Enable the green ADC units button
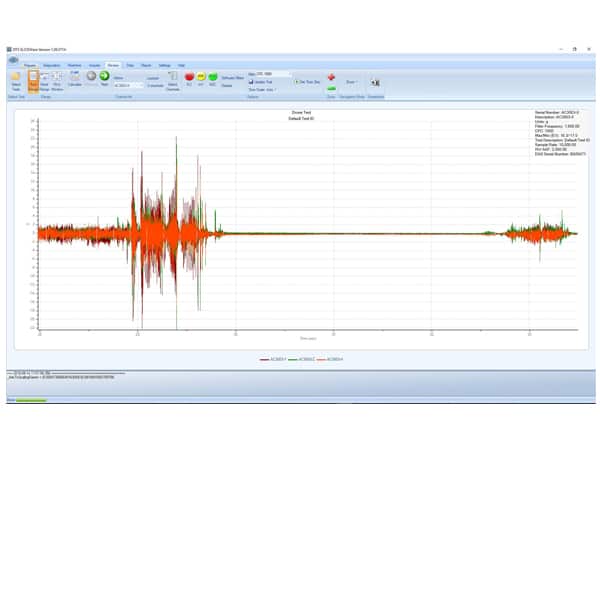 [x=213, y=76]
